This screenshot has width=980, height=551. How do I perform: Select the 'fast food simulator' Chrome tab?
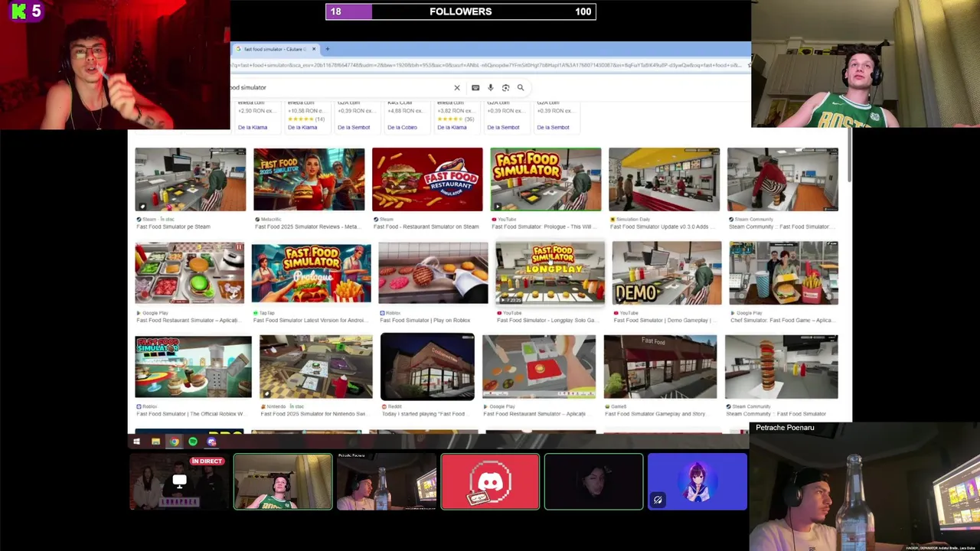pos(274,49)
